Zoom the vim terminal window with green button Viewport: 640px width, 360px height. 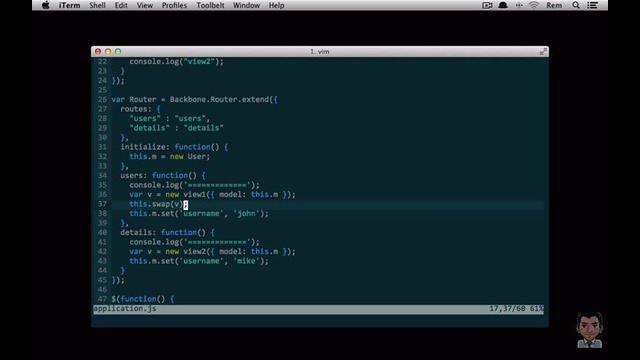point(118,51)
